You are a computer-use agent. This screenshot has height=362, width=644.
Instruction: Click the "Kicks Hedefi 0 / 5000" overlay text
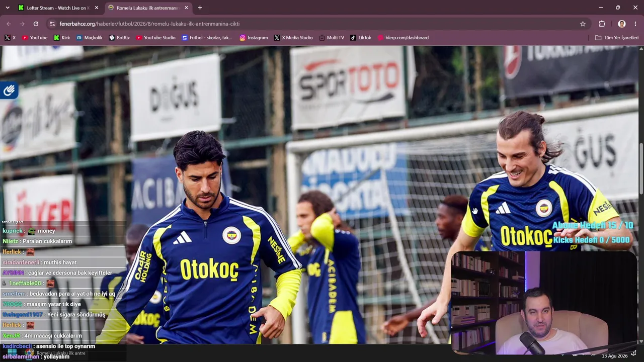[592, 240]
